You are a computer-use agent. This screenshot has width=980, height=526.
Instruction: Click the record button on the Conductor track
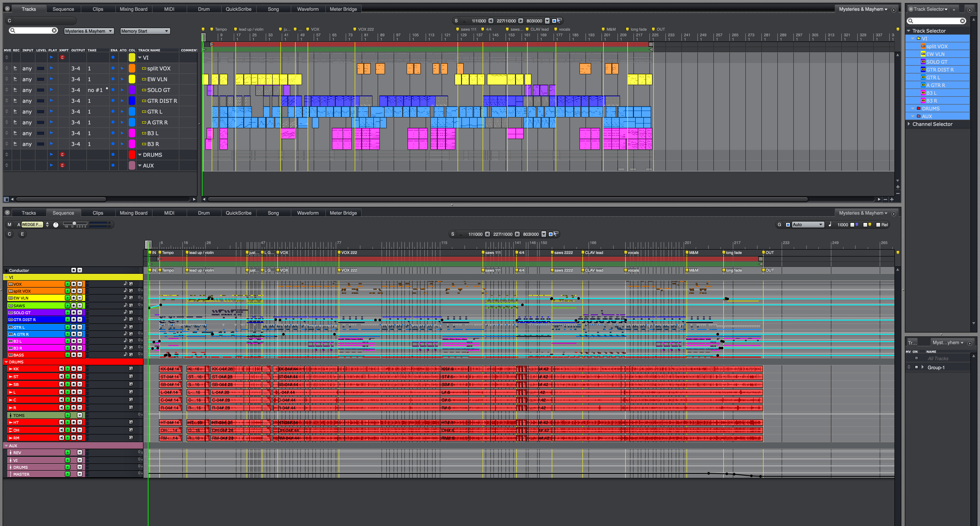(x=73, y=270)
